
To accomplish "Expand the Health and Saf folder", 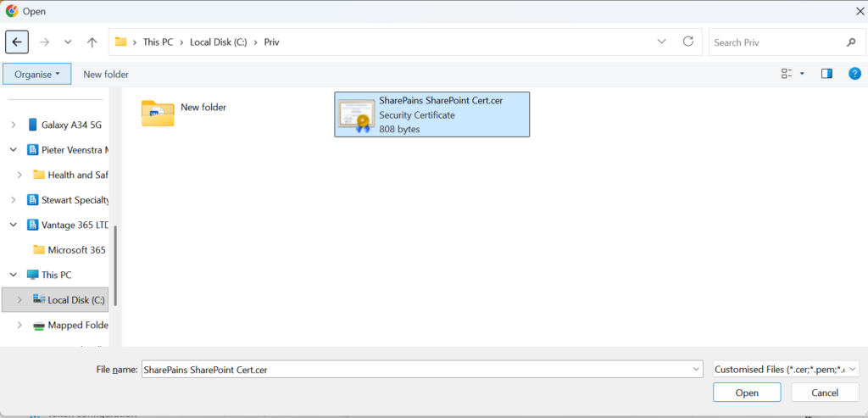I will (19, 175).
